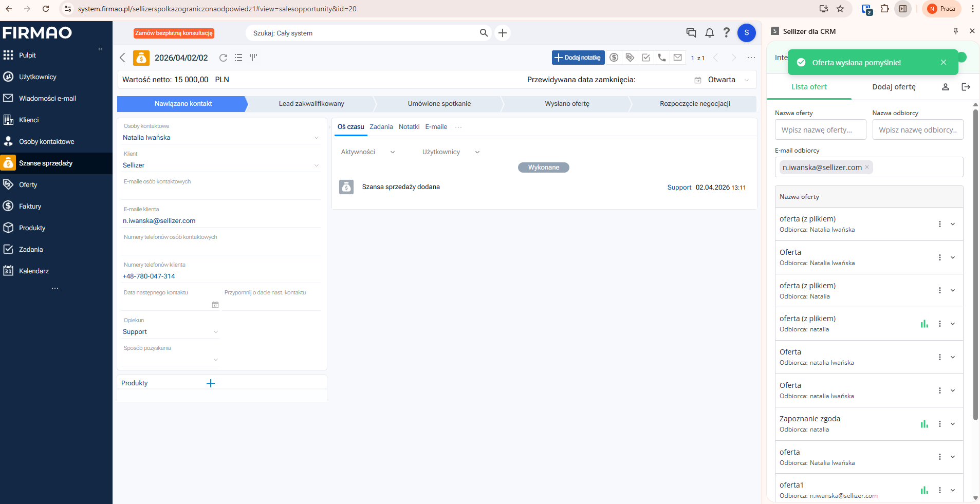The image size is (980, 504).
Task: Open the Otwarta status dropdown
Action: coord(729,80)
